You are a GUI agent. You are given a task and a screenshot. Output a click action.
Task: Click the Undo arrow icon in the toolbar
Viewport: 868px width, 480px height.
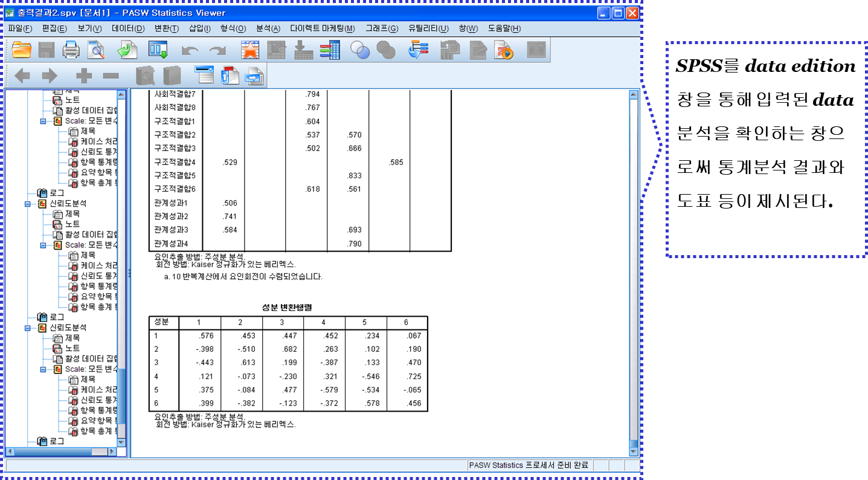(190, 51)
